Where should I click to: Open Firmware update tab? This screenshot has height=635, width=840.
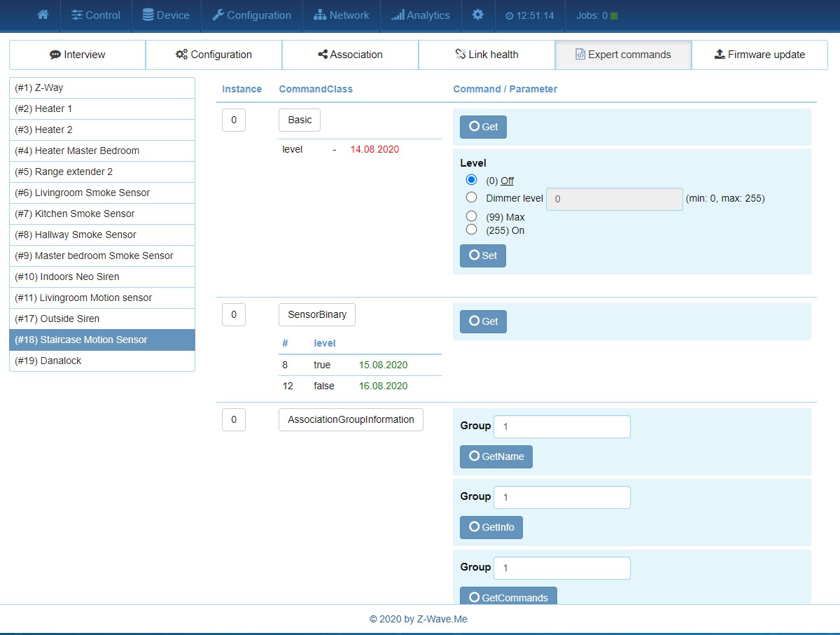(759, 55)
